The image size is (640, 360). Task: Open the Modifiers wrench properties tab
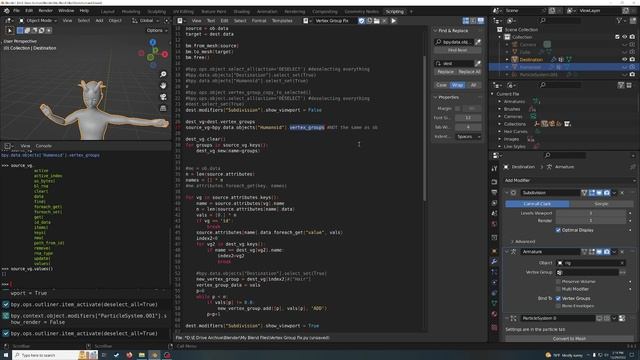494,262
